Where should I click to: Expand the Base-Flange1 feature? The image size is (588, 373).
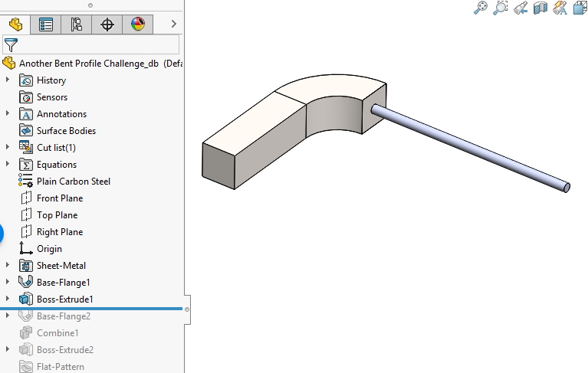(7, 282)
